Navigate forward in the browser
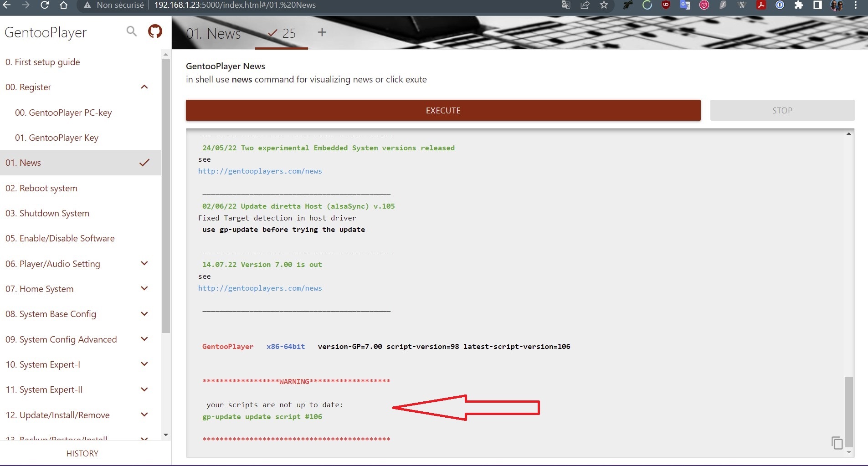The image size is (868, 466). 26,5
